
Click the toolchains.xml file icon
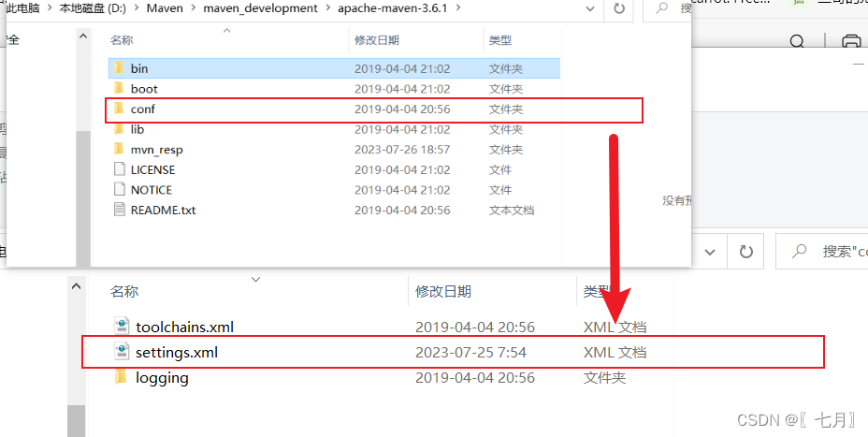(x=122, y=327)
